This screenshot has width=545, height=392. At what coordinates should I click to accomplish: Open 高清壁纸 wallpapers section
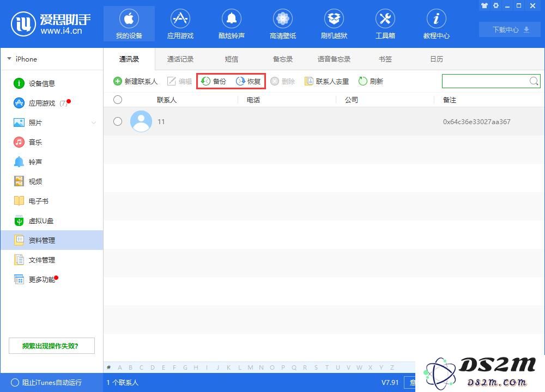(x=282, y=24)
